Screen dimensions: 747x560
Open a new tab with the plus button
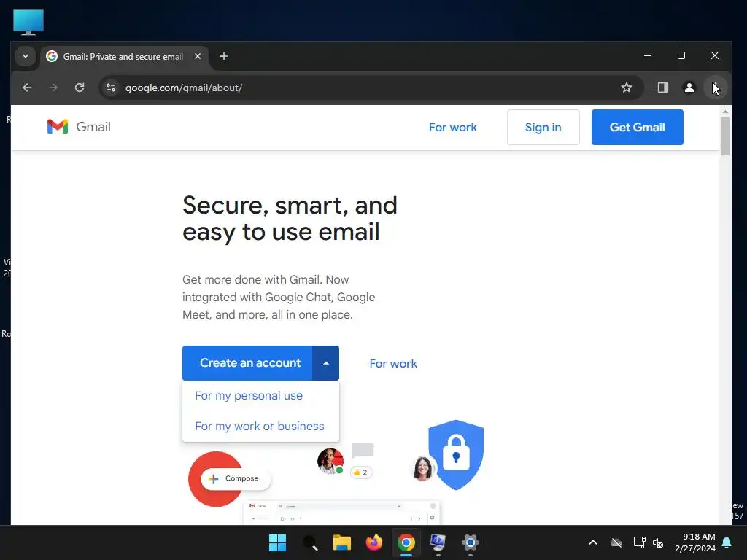pos(223,56)
